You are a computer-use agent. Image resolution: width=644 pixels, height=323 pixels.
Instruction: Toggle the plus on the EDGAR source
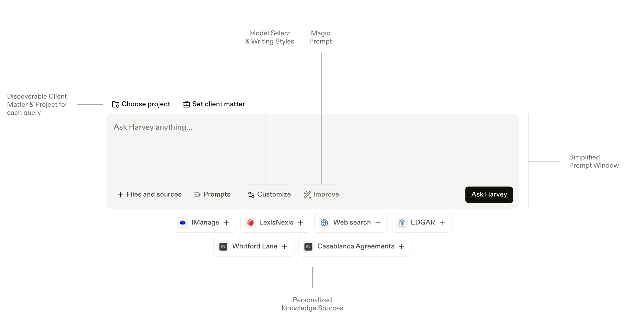442,222
